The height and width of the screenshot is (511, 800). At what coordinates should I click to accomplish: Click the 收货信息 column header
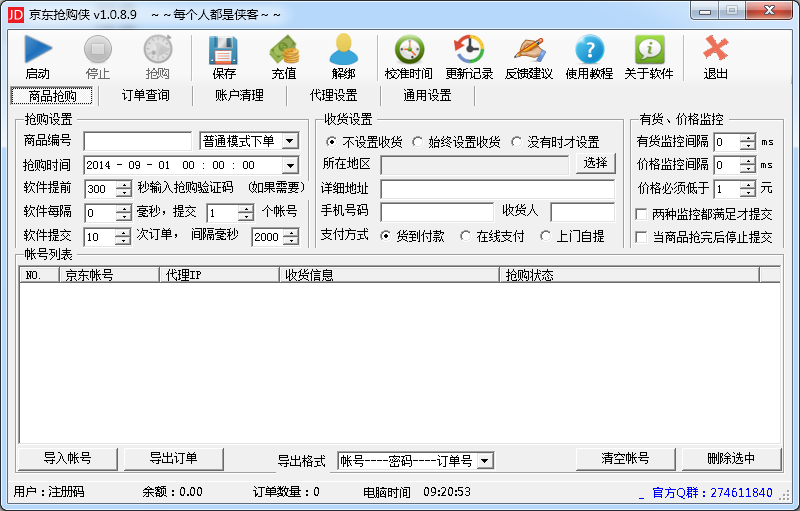pos(389,275)
